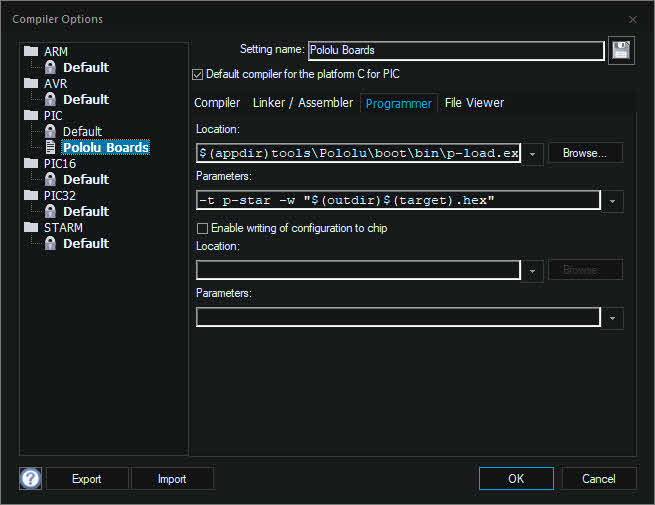Switch to the Linker / Assembler tab
655x505 pixels.
point(302,103)
